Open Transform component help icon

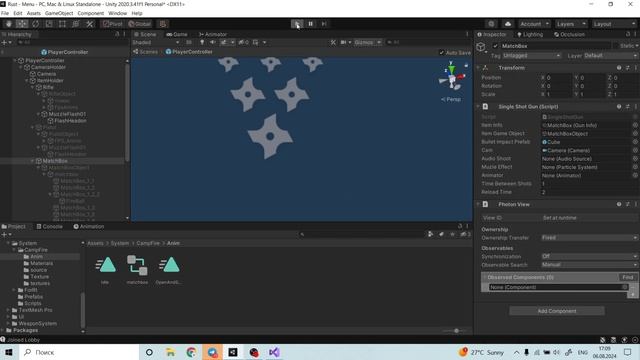coord(619,68)
